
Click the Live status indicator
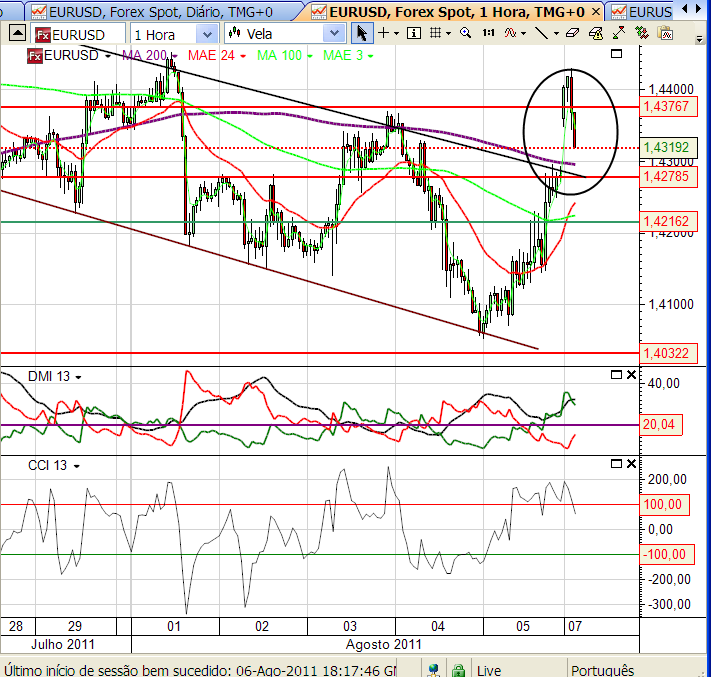(x=489, y=670)
